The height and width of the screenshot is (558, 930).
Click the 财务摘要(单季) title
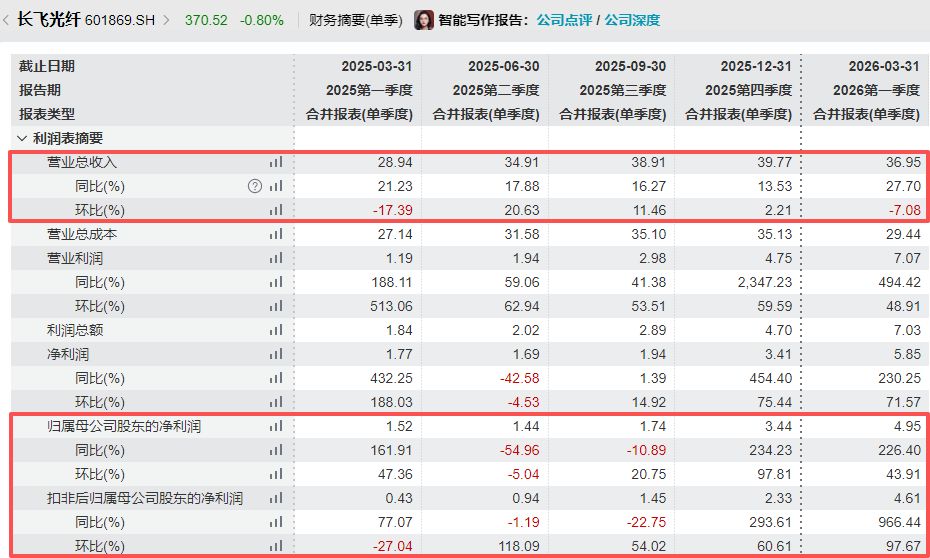356,20
